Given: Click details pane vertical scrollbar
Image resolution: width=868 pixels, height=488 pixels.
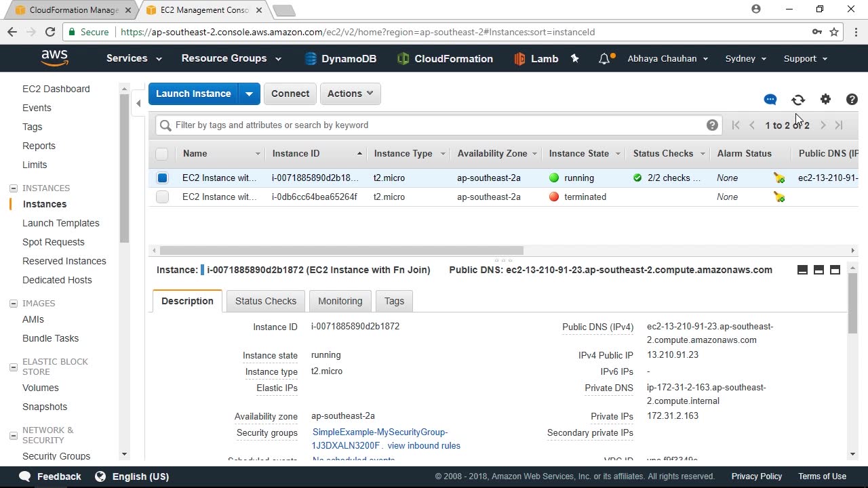Looking at the screenshot, I should (x=852, y=304).
